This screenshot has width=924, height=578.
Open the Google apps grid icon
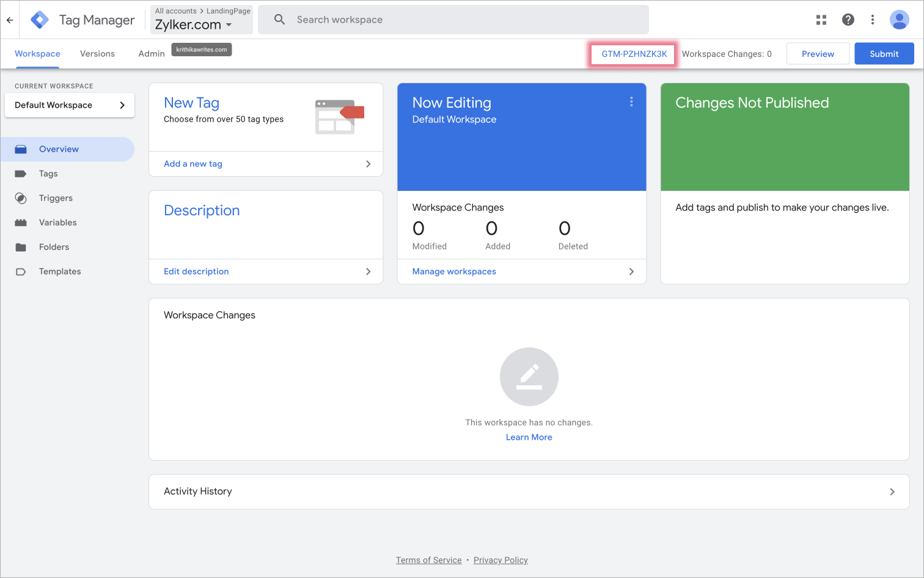tap(821, 20)
